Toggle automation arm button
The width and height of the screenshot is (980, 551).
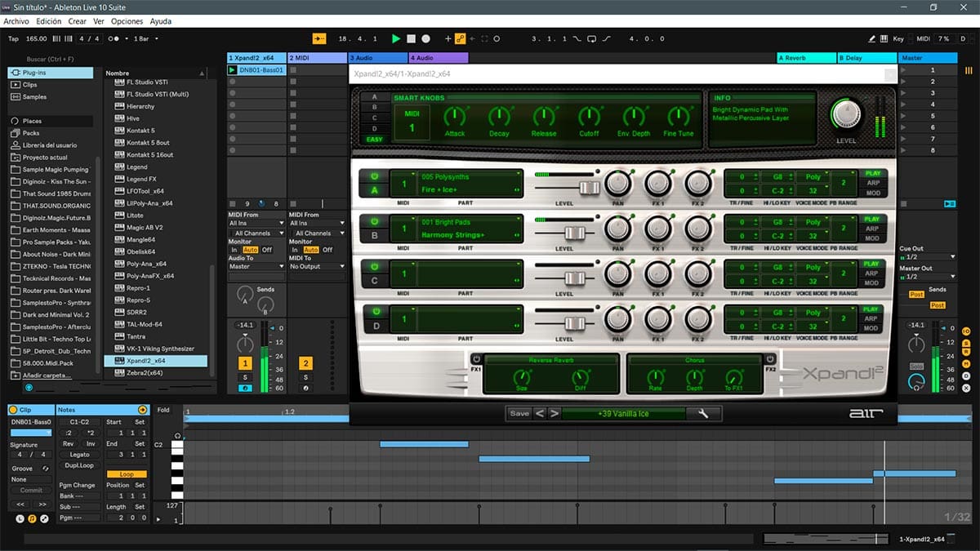460,38
